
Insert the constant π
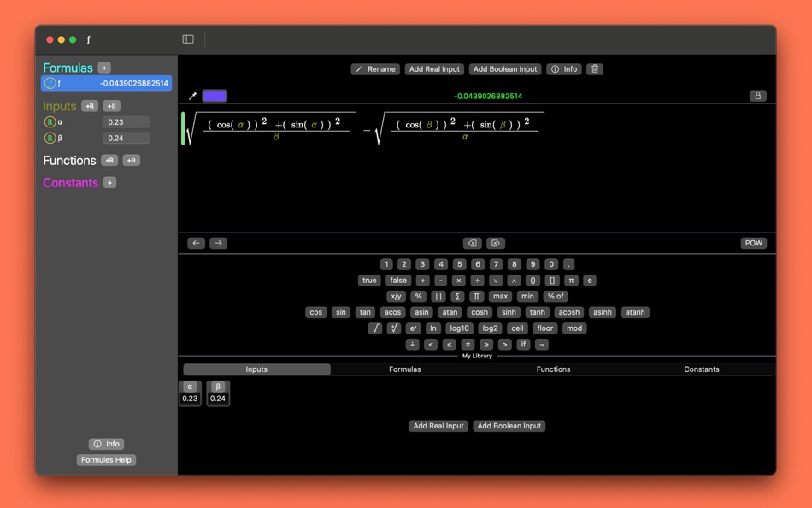(571, 281)
